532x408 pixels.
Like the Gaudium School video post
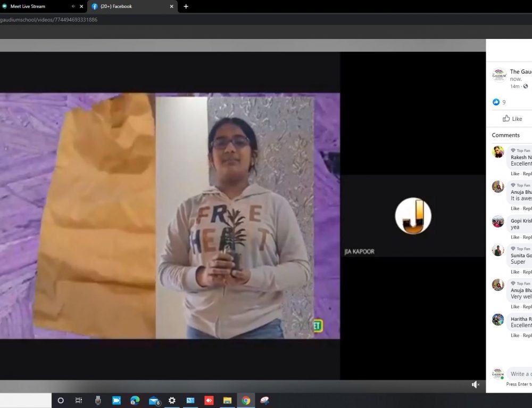pyautogui.click(x=513, y=119)
